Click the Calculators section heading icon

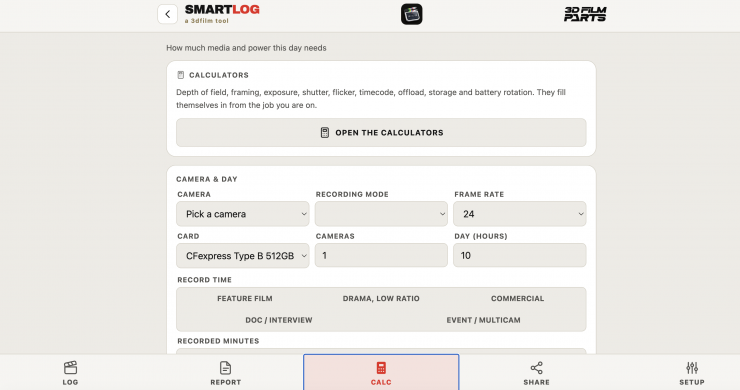coord(180,75)
